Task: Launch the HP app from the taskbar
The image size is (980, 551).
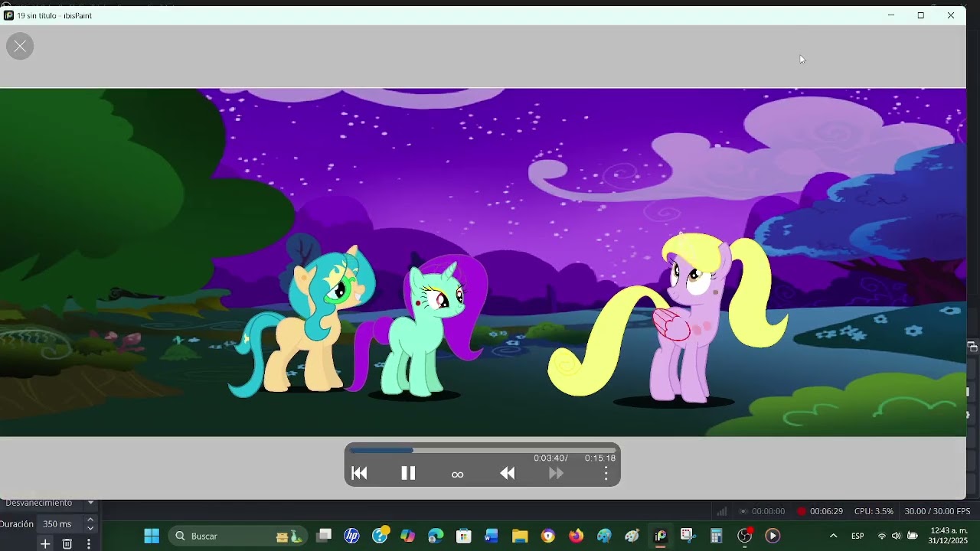Action: [352, 536]
